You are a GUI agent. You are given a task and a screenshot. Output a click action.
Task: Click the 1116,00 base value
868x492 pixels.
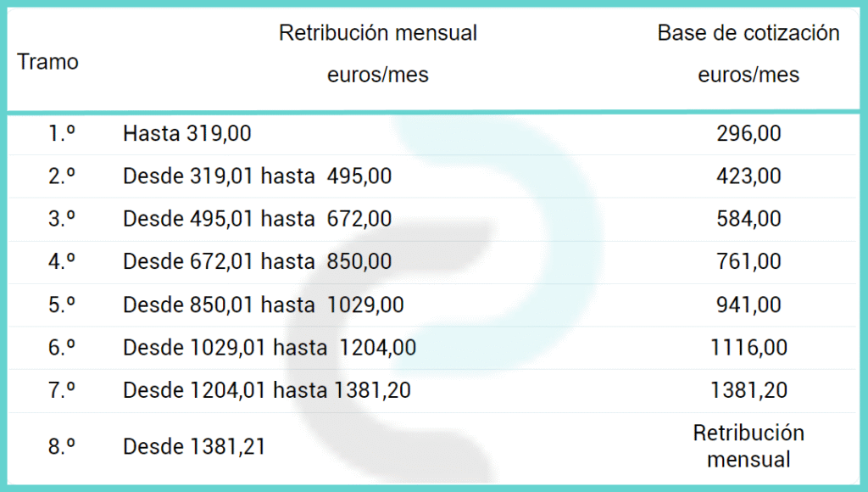point(748,348)
